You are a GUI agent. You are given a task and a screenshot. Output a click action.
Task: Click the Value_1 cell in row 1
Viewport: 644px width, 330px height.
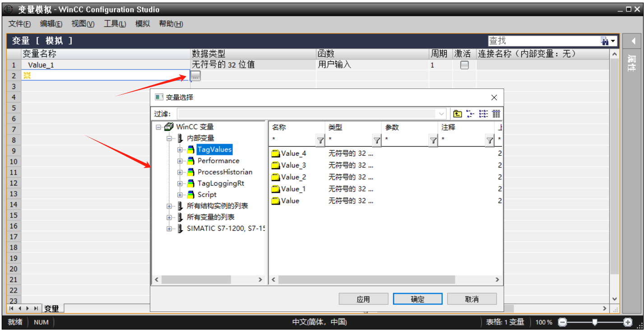click(106, 65)
